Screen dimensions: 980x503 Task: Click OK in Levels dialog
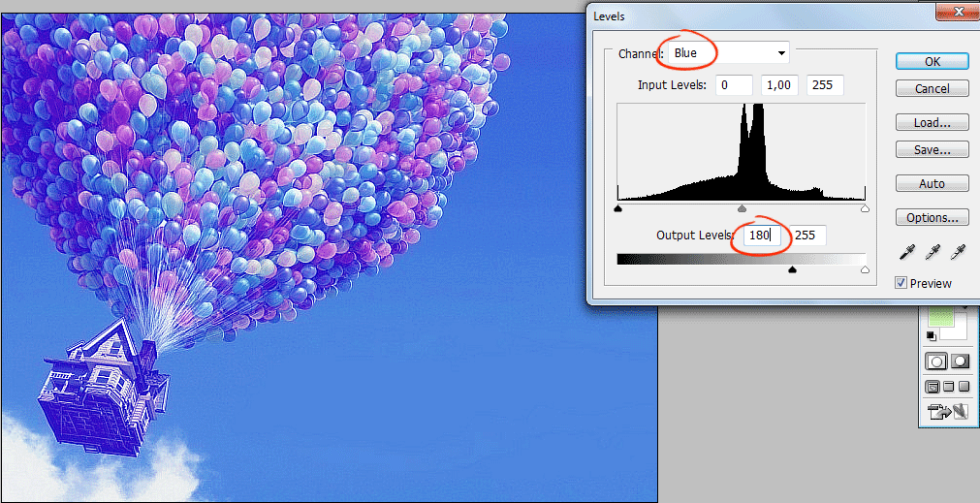coord(933,61)
